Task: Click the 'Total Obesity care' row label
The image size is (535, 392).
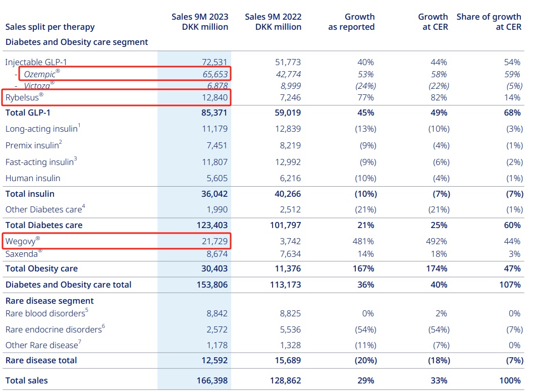Action: click(41, 268)
